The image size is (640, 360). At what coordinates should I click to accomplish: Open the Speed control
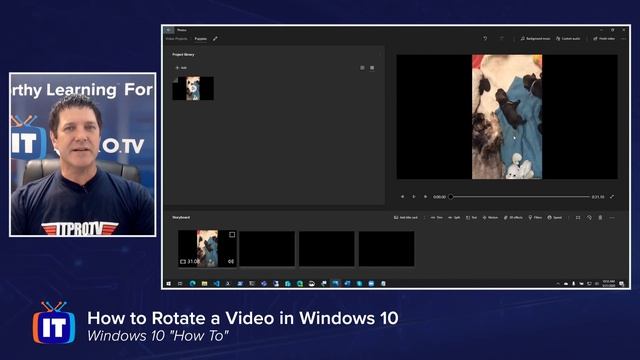[x=555, y=218]
